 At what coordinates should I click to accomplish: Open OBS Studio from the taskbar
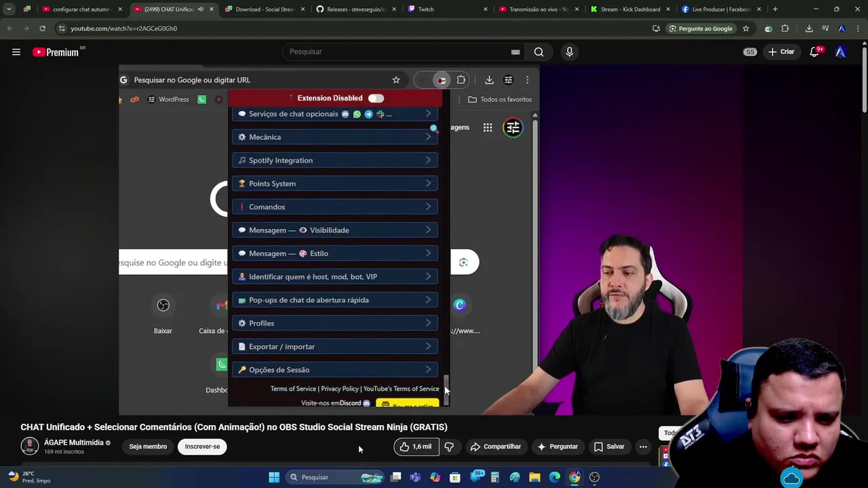pos(595,477)
